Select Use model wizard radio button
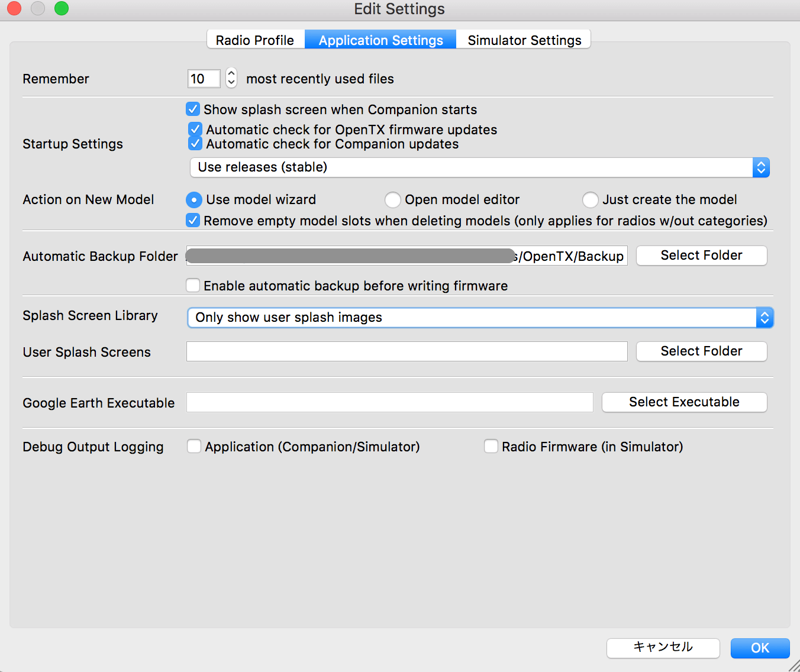The width and height of the screenshot is (800, 672). [194, 200]
